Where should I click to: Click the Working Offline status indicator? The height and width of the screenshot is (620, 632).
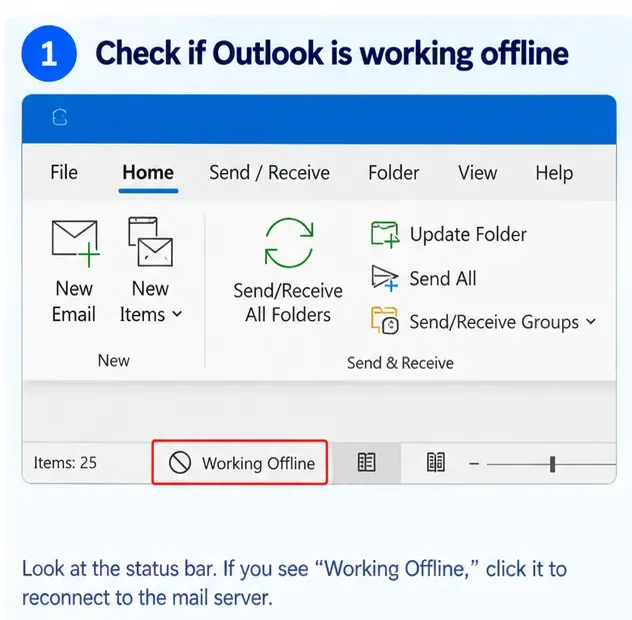pyautogui.click(x=239, y=462)
